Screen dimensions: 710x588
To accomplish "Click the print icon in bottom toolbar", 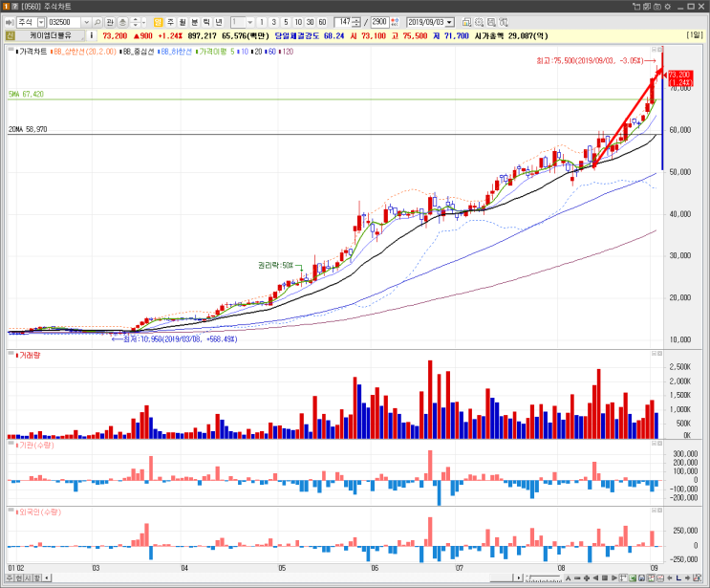I will 641,578.
